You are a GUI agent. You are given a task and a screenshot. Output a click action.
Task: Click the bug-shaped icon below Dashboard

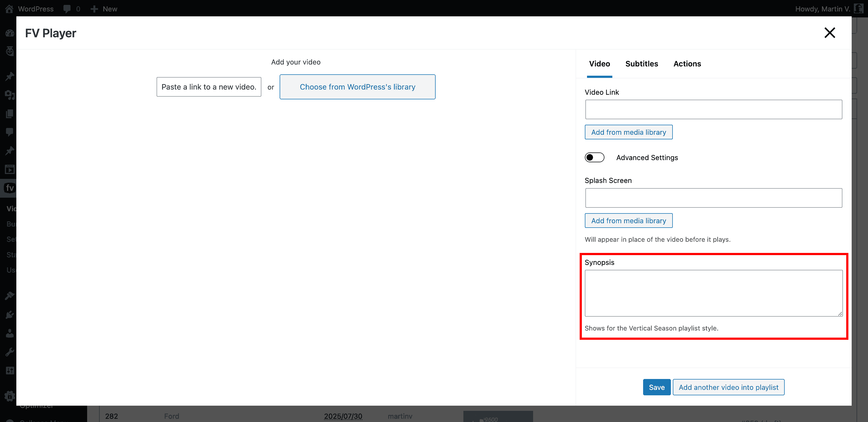[x=10, y=51]
